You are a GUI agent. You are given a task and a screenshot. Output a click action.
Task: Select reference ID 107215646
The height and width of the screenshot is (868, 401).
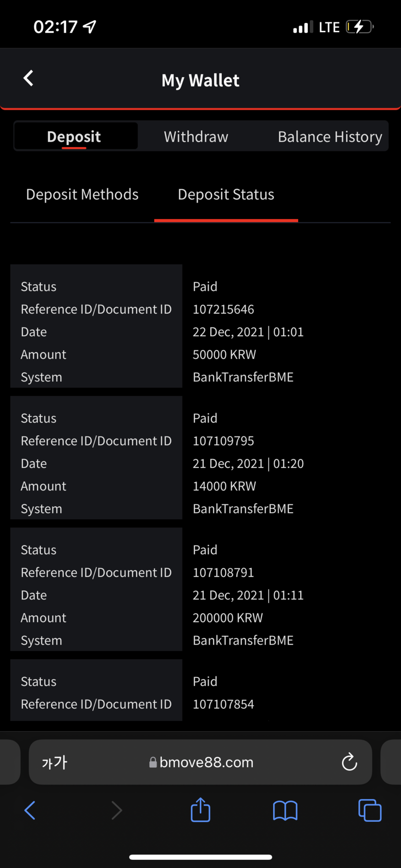tap(223, 309)
